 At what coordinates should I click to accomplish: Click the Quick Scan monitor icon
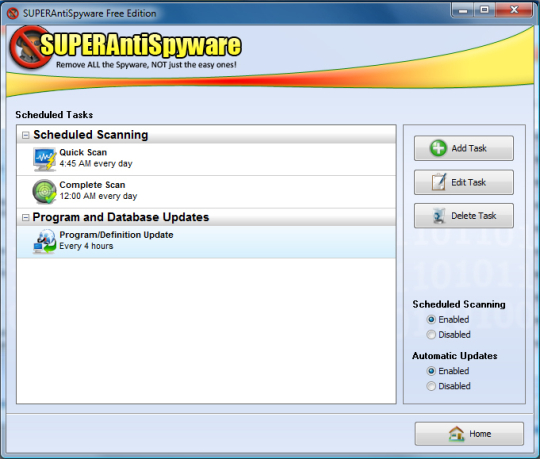point(44,159)
